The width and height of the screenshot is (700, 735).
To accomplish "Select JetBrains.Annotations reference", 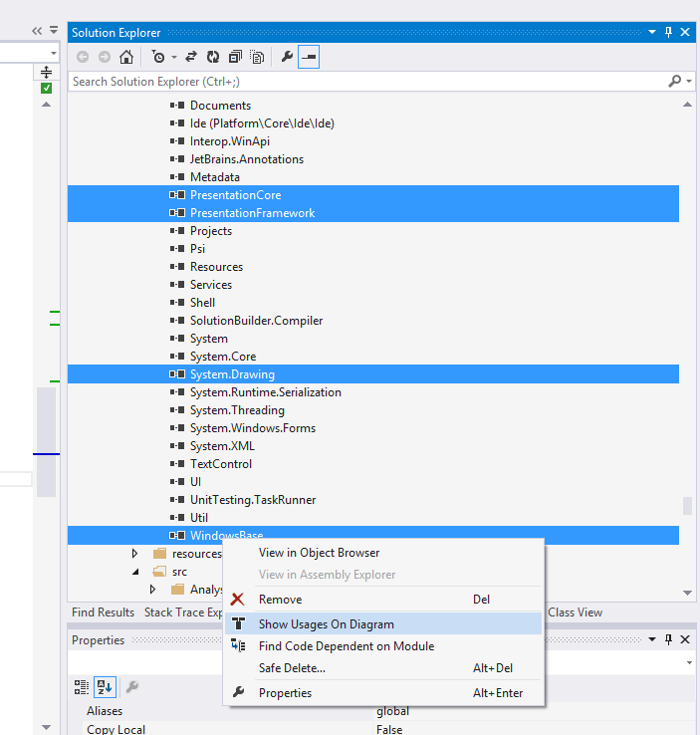I will 247,159.
